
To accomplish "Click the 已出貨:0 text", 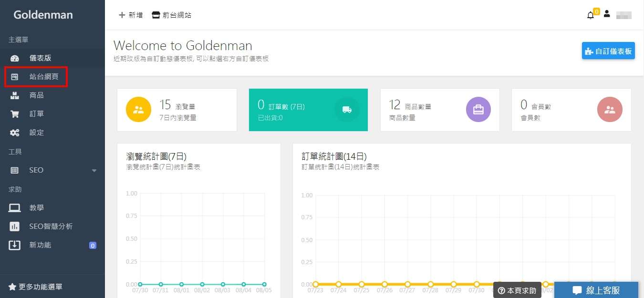I will click(x=270, y=118).
